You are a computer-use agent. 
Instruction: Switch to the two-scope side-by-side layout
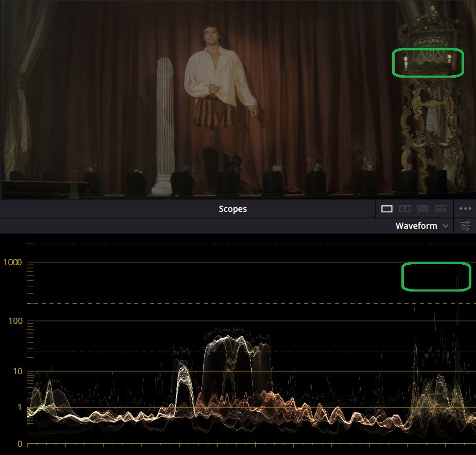tap(404, 209)
